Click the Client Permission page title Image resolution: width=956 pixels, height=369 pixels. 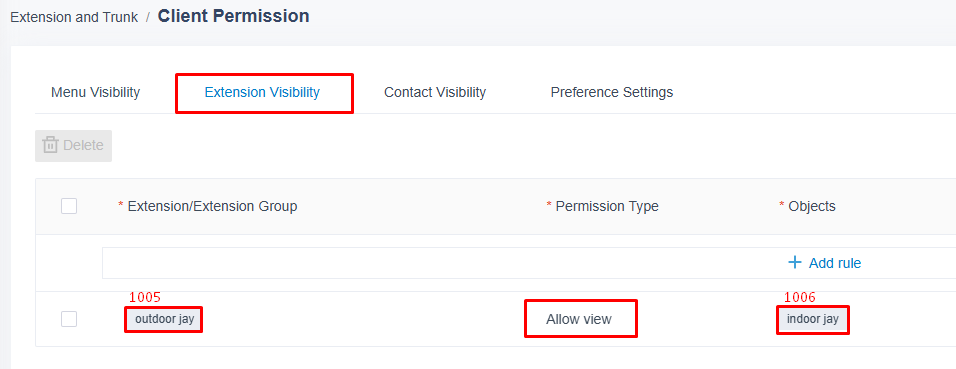click(x=234, y=16)
